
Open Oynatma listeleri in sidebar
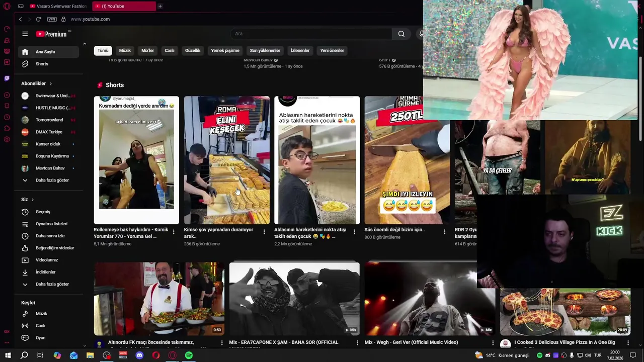click(x=48, y=224)
